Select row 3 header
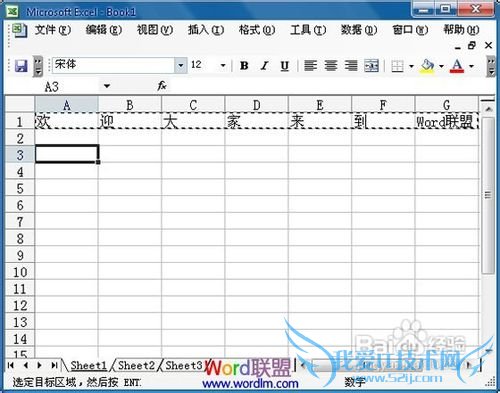The image size is (500, 393). (20, 155)
